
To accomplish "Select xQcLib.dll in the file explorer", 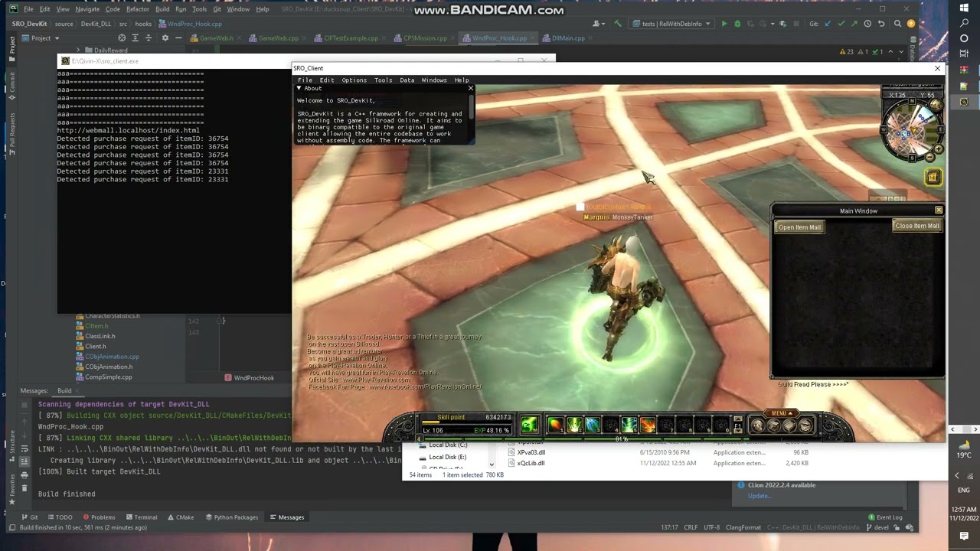I will click(531, 463).
